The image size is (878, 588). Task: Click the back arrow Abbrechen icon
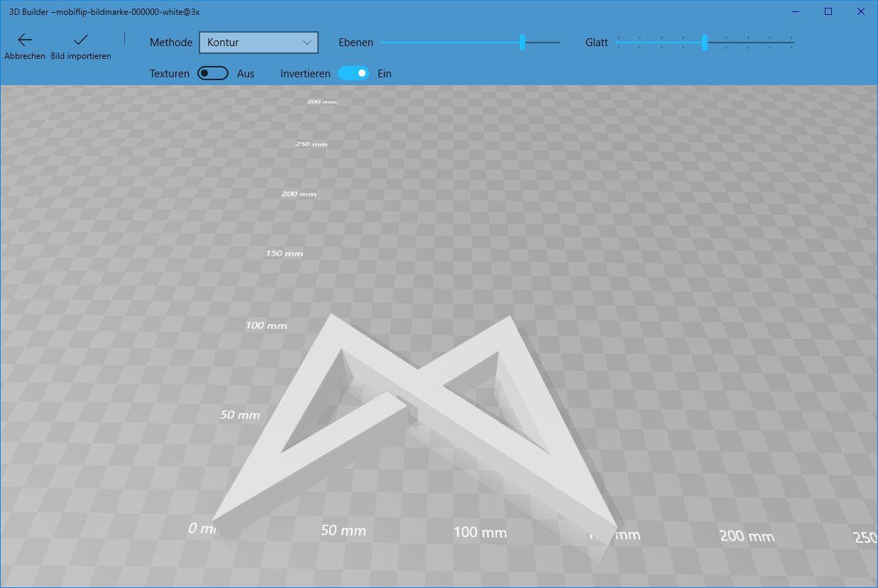click(25, 40)
